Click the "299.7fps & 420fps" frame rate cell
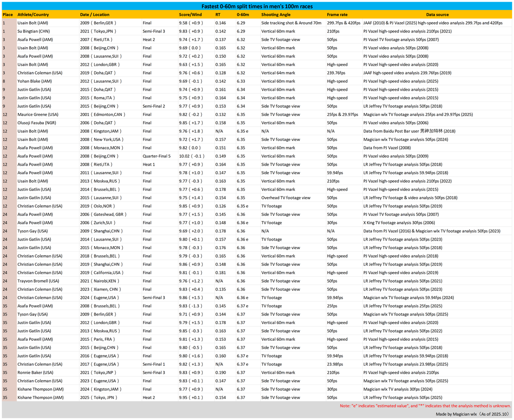Image resolution: width=514 pixels, height=420 pixels. pyautogui.click(x=344, y=23)
